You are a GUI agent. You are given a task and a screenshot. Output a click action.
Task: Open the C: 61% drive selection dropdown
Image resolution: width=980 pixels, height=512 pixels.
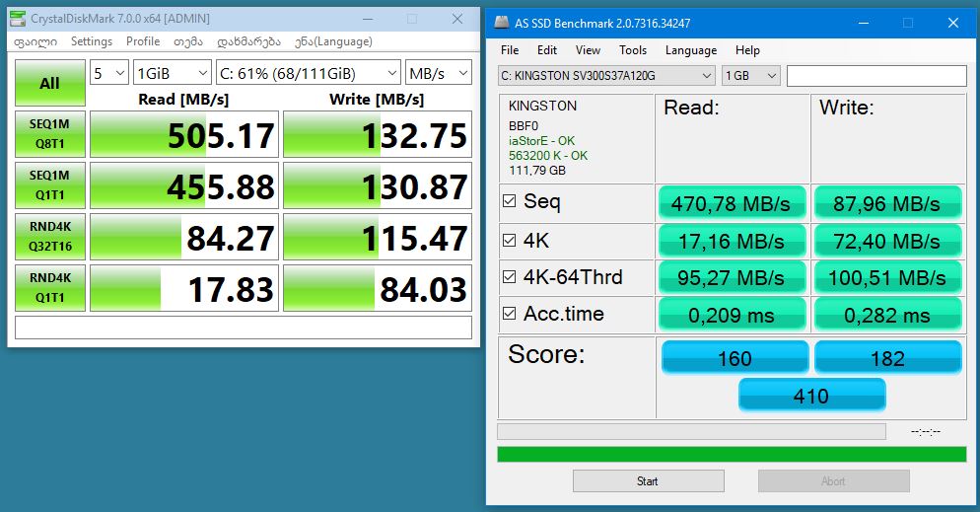pyautogui.click(x=309, y=73)
